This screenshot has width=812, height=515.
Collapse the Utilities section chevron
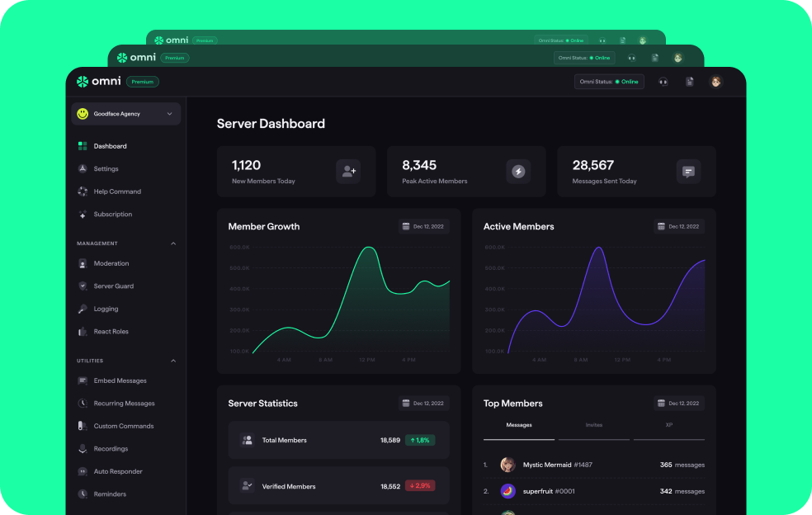[173, 361]
